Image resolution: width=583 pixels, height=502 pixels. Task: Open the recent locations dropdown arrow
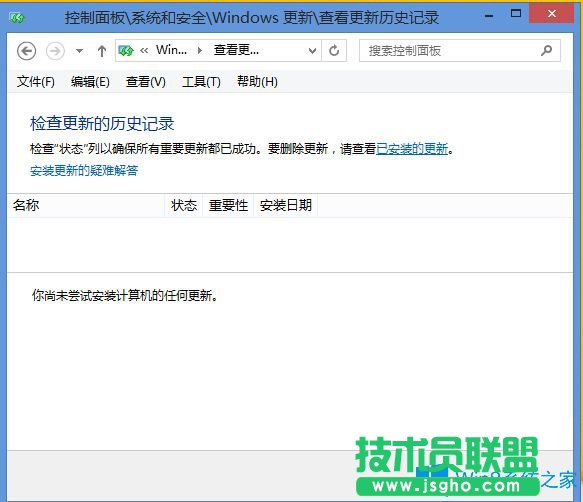pyautogui.click(x=79, y=51)
